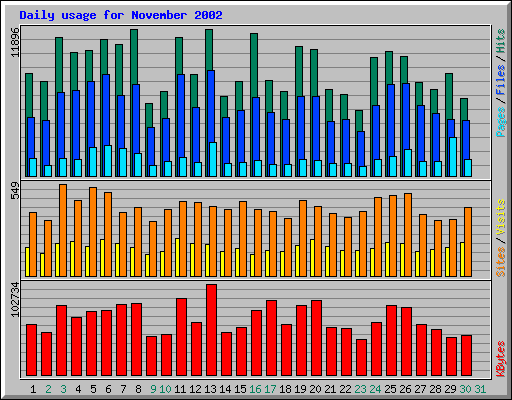Click day label 20
The width and height of the screenshot is (512, 400).
coord(315,389)
